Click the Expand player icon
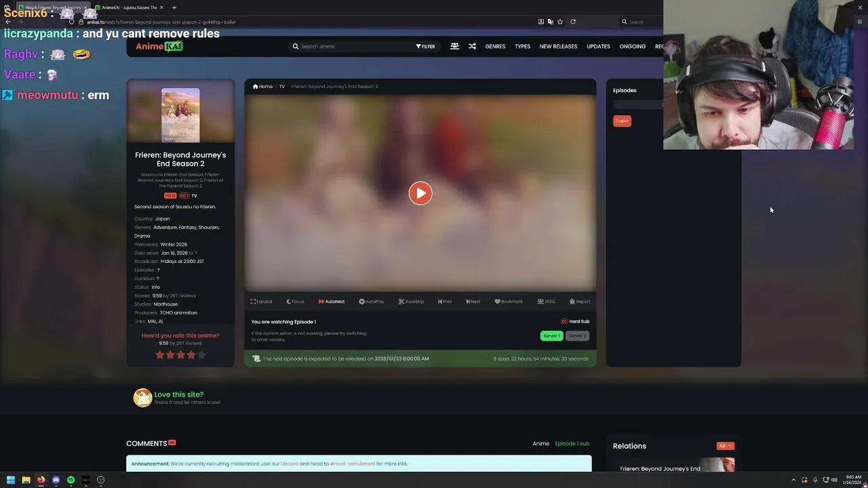 (261, 302)
